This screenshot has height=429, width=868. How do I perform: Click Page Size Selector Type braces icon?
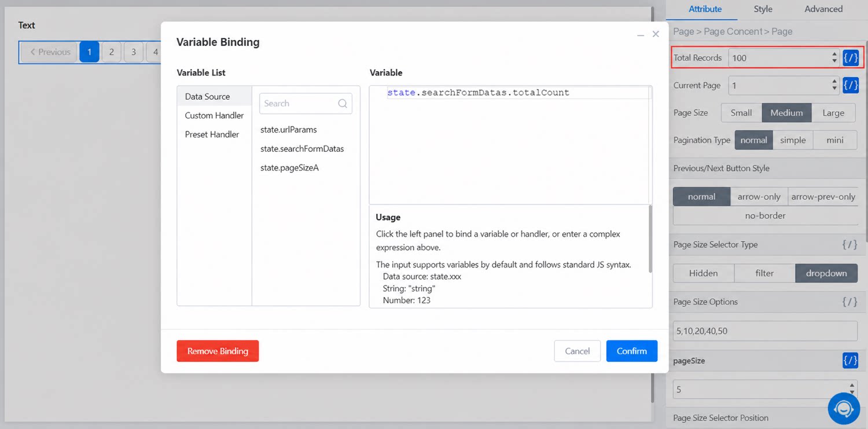[849, 244]
